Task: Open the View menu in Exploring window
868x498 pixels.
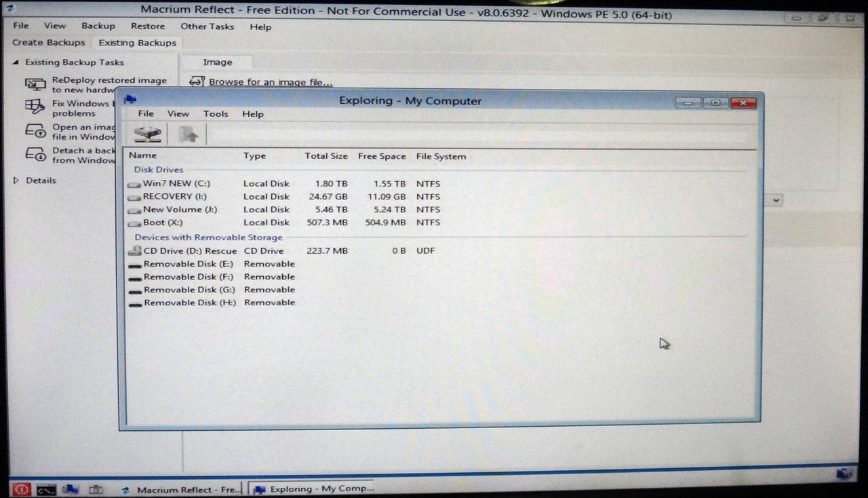Action: point(178,114)
